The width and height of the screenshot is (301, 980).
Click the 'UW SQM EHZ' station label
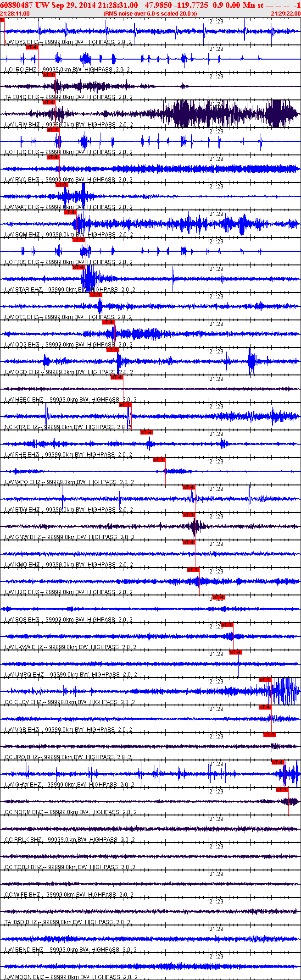coord(22,235)
